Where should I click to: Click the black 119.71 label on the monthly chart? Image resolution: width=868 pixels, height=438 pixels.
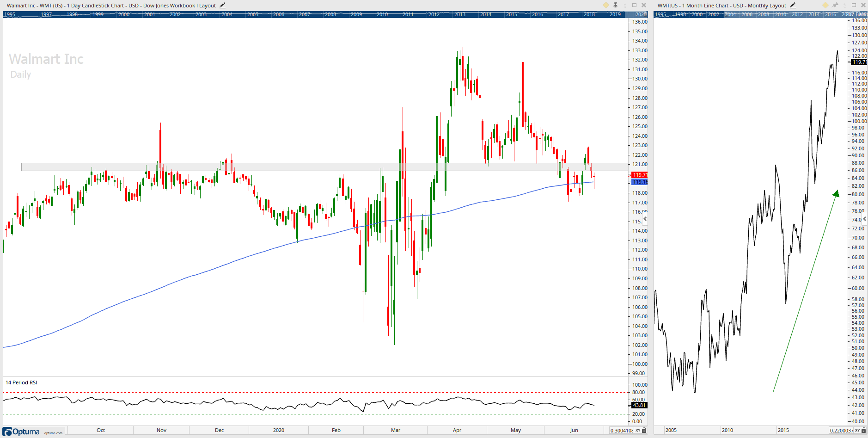click(859, 62)
